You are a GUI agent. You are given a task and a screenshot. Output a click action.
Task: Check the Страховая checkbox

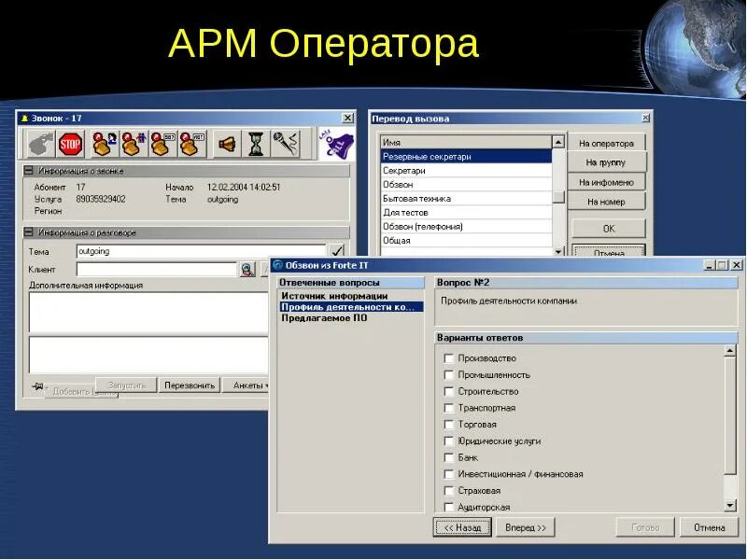pos(448,491)
